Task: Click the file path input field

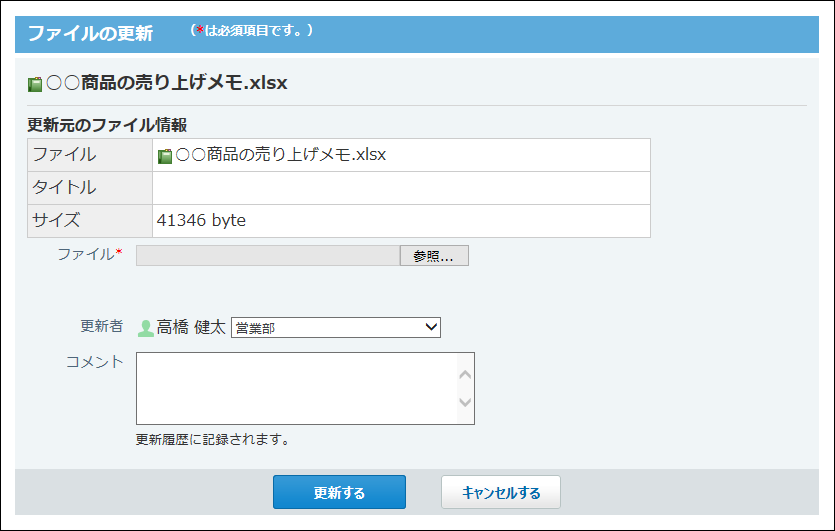Action: (268, 256)
